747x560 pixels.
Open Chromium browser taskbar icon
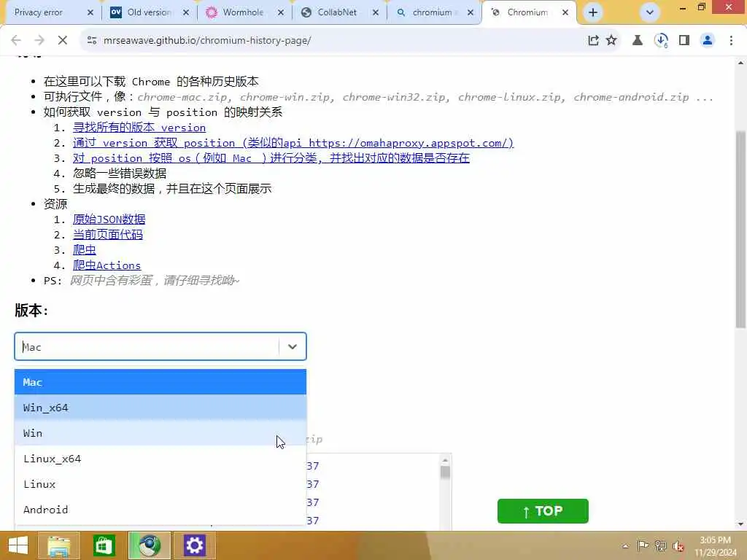click(149, 545)
